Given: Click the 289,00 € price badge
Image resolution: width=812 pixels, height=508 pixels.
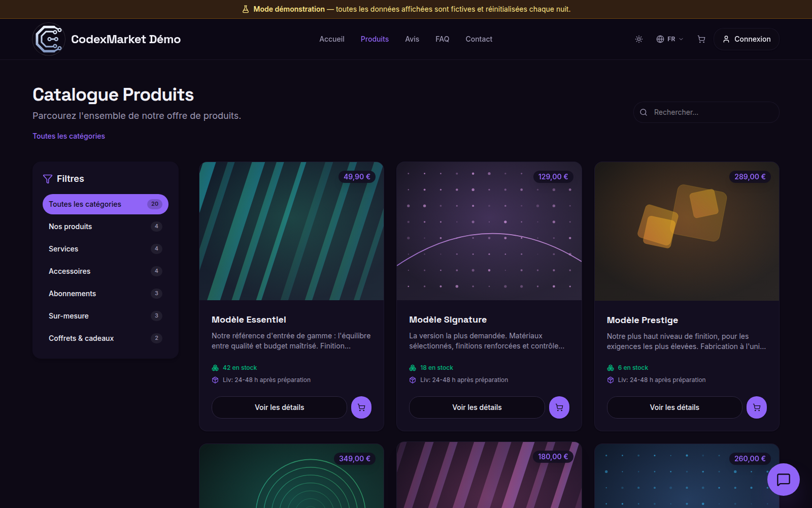Looking at the screenshot, I should click(x=750, y=177).
